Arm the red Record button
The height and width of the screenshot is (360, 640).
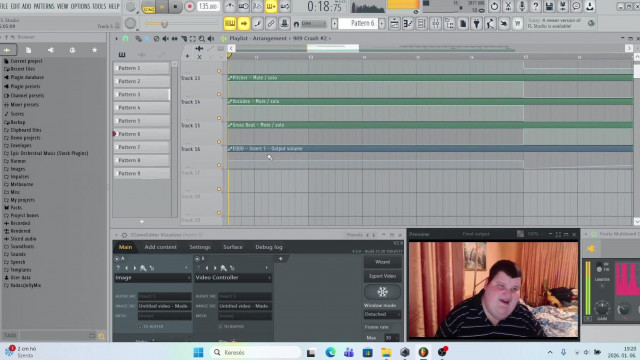[189, 7]
